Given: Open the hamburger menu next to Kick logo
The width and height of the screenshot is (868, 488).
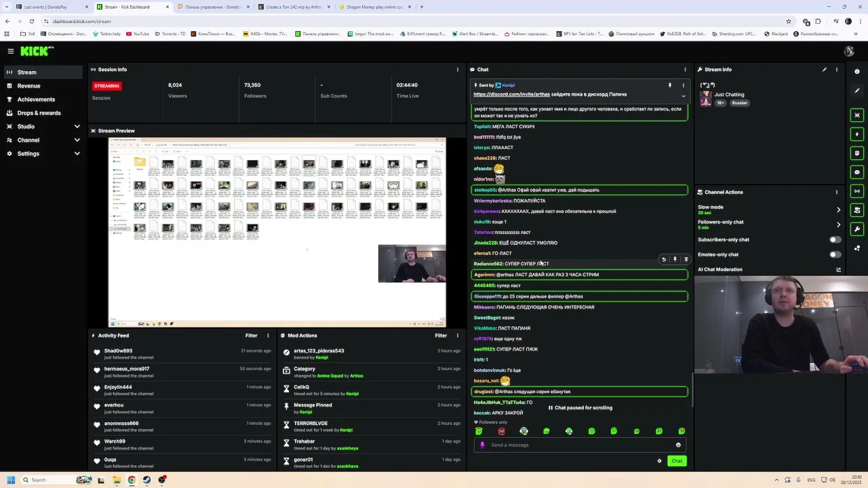Looking at the screenshot, I should tap(11, 51).
